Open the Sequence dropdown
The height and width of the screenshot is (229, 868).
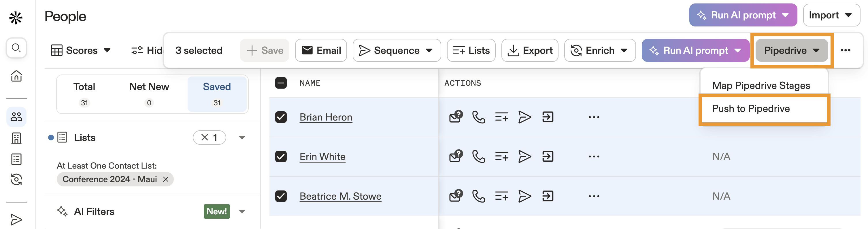pyautogui.click(x=397, y=50)
